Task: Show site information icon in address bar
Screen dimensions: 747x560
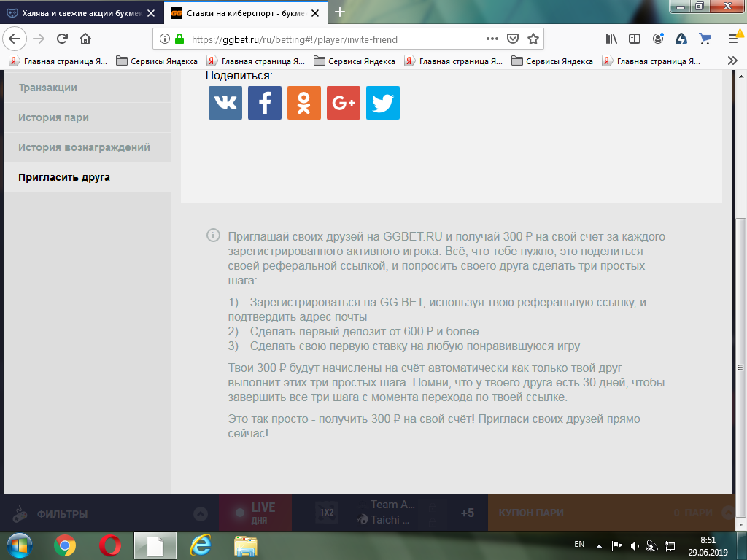Action: click(x=164, y=39)
